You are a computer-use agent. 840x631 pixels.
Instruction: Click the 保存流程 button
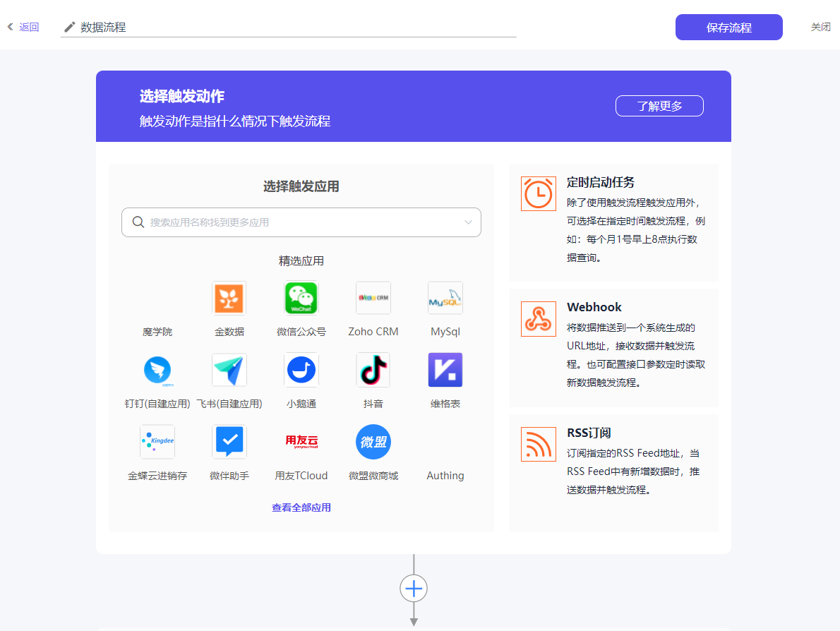coord(728,28)
